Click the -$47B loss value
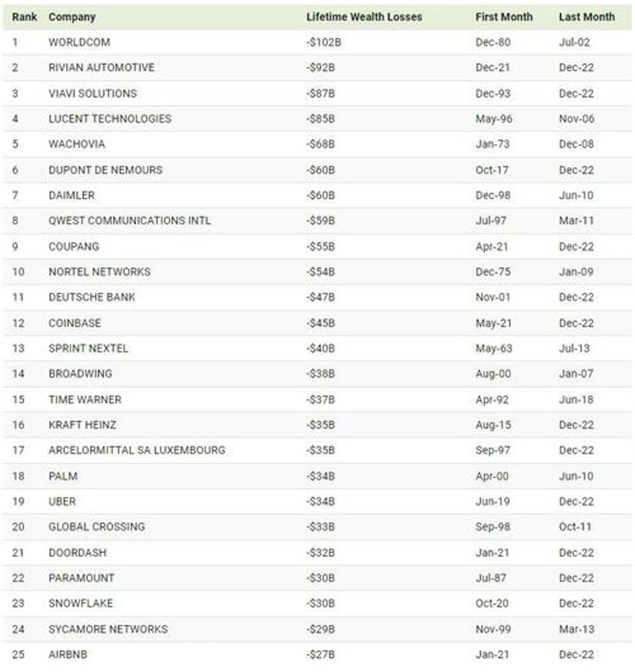Viewport: 635px width, 672px height. [320, 296]
